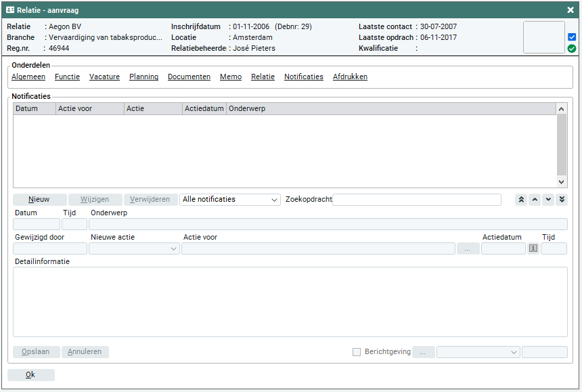Screen dimensions: 582x392
Task: Open the dropdown right of Berichtgeving
Action: (478, 352)
